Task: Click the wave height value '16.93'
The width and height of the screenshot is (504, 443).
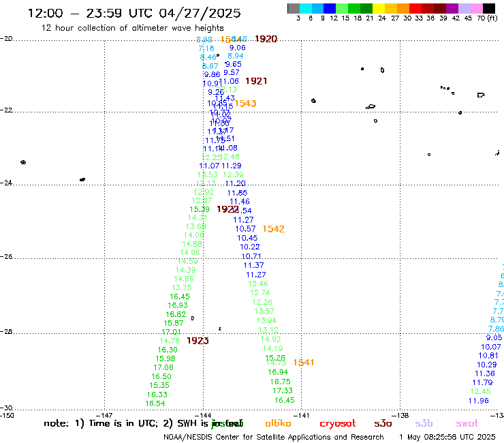Action: (x=178, y=305)
